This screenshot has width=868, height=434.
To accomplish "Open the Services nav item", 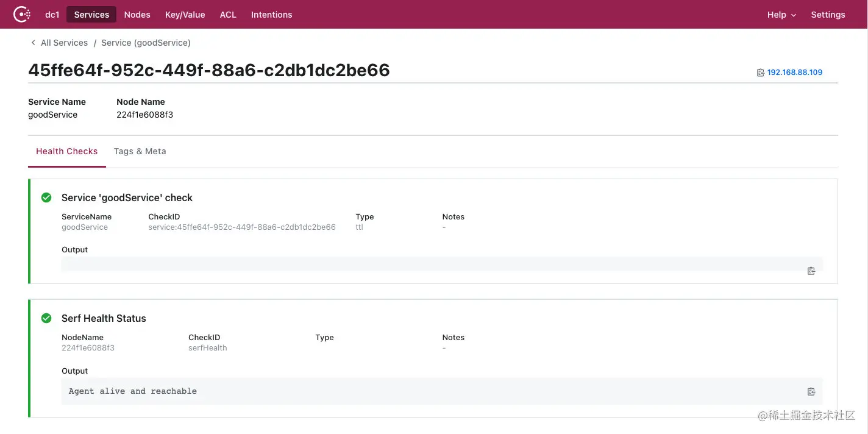I will [x=91, y=15].
